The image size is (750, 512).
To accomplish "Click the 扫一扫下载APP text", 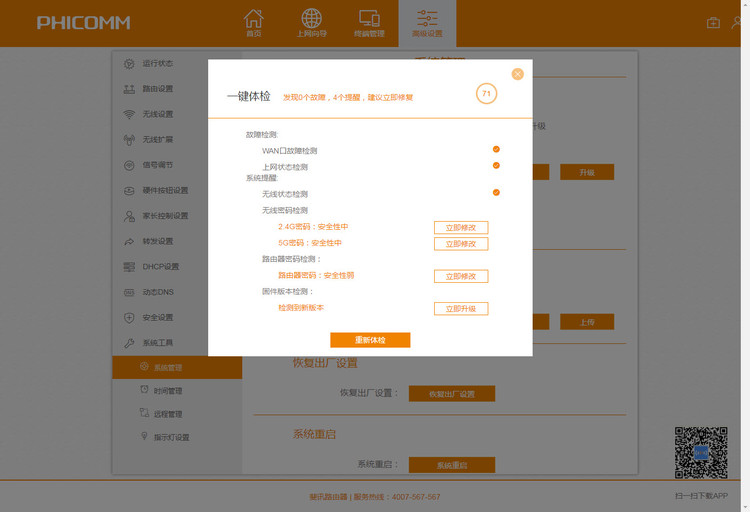I will pos(701,496).
